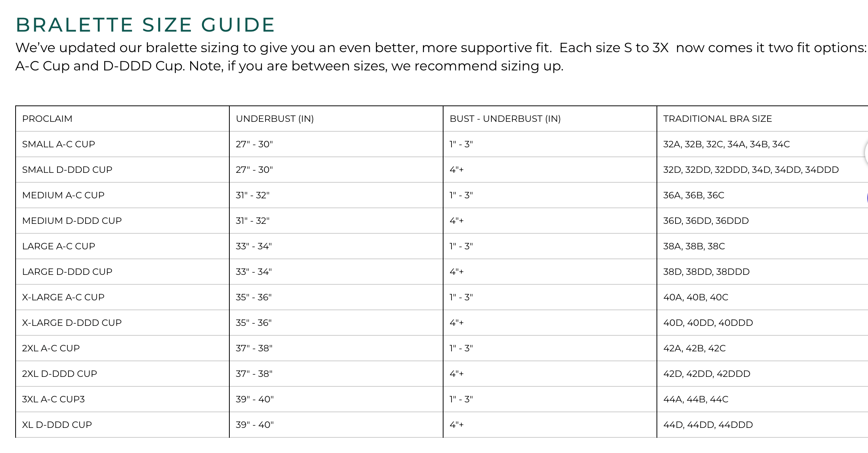The width and height of the screenshot is (868, 453).
Task: Click the blue circular widget at right edge
Action: [867, 198]
